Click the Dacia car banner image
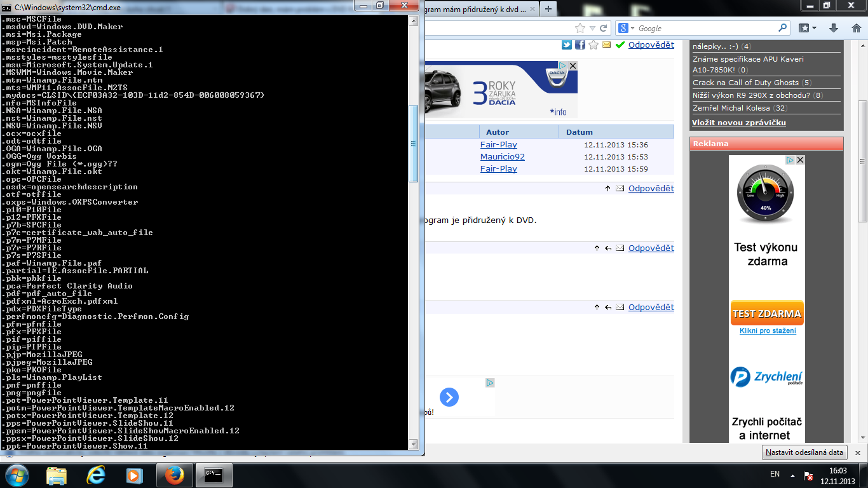 pos(501,90)
